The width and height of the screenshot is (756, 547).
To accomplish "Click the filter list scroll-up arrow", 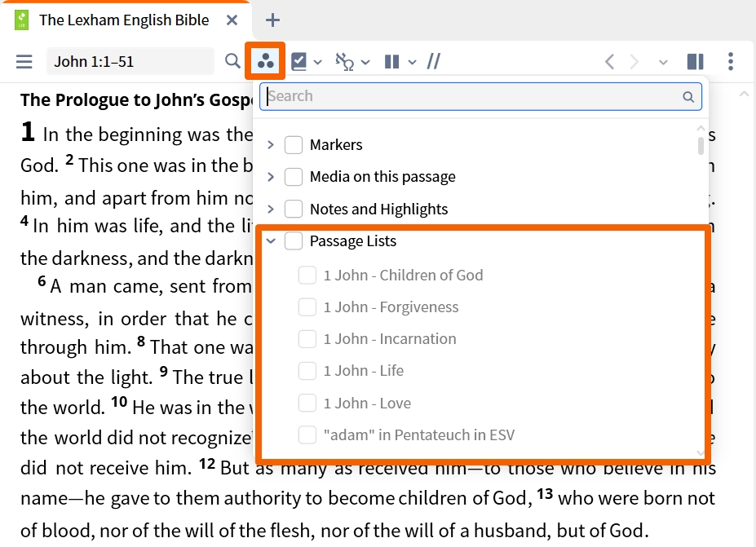I will coord(701,128).
